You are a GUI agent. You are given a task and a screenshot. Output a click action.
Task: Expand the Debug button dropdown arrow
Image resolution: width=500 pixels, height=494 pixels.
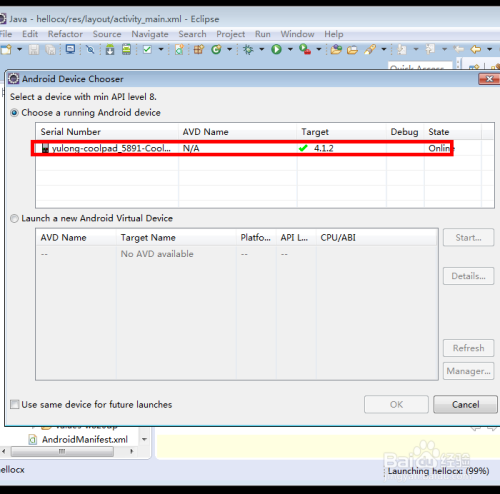tap(262, 49)
